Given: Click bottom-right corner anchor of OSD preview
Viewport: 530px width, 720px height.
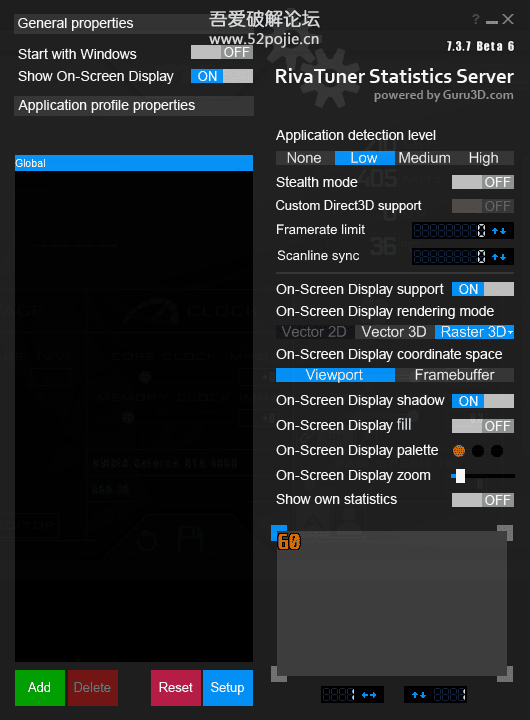Looking at the screenshot, I should (x=505, y=674).
